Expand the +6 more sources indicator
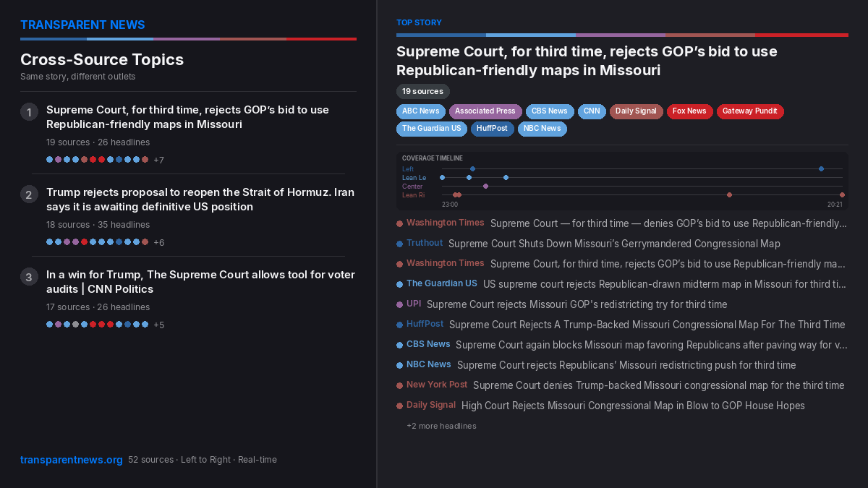Viewport: 868px width, 488px height. click(158, 242)
